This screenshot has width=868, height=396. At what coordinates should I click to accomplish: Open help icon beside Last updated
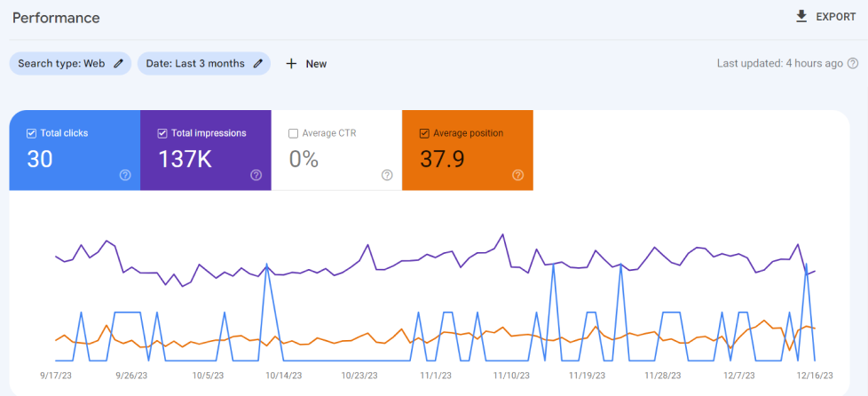[853, 64]
